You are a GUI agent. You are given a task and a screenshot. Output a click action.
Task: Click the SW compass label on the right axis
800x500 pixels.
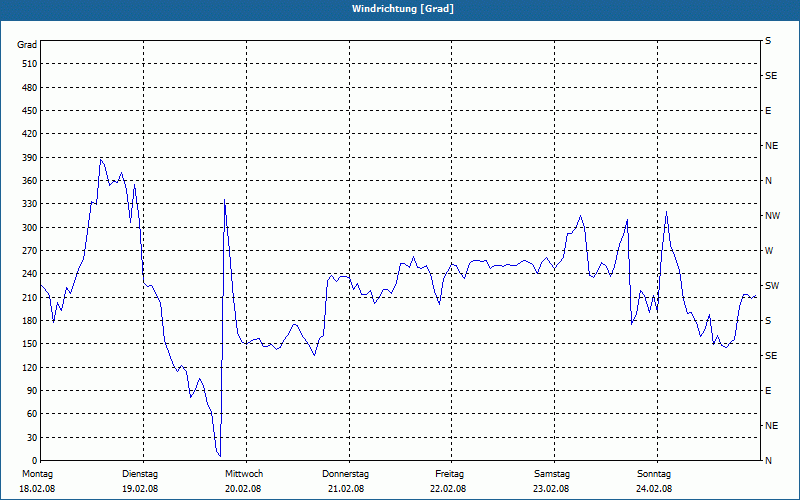point(772,286)
